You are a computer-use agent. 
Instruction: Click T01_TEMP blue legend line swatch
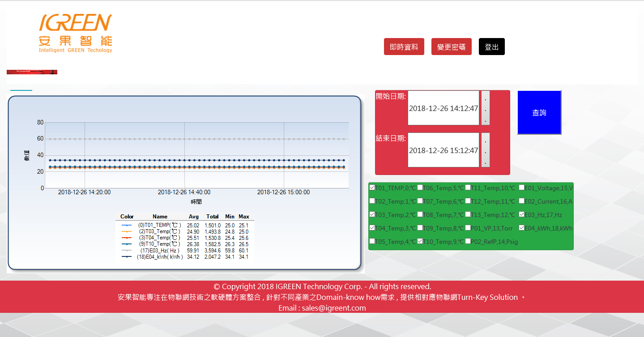coord(127,225)
